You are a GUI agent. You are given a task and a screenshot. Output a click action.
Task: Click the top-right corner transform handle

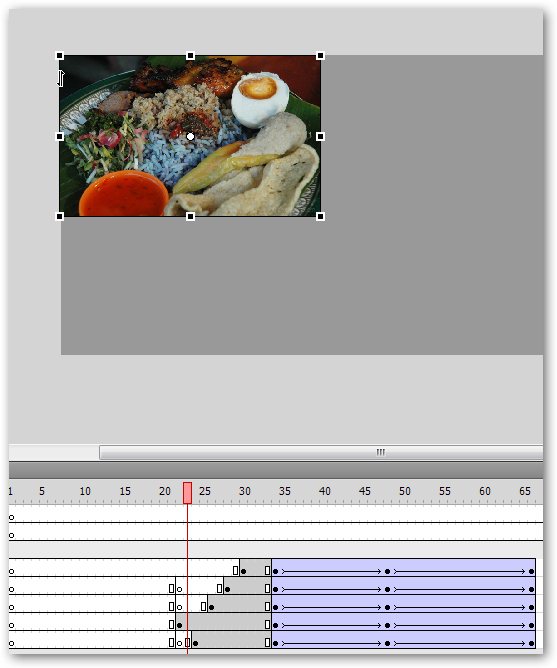320,56
